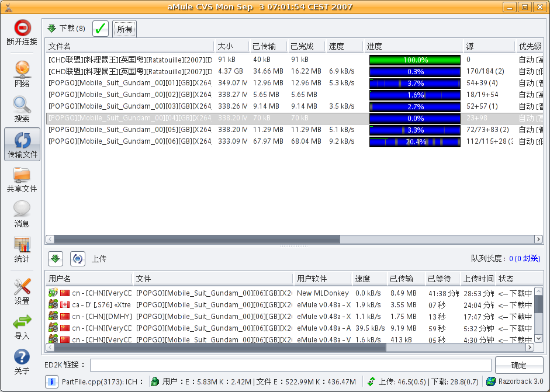Click the green checkmark clear-completed button
The width and height of the screenshot is (550, 392).
point(101,29)
